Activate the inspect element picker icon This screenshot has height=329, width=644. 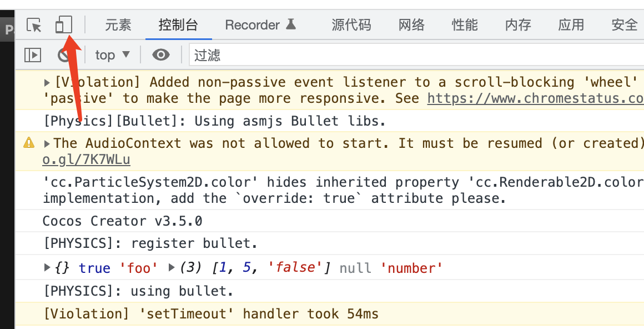[34, 25]
